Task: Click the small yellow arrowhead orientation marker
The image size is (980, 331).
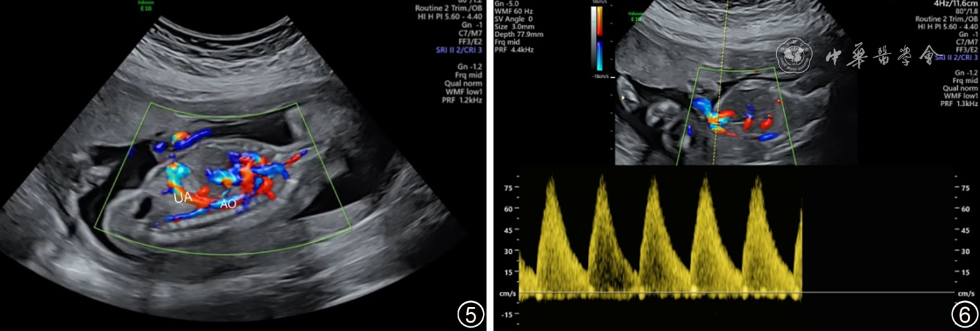Action: (x=624, y=99)
